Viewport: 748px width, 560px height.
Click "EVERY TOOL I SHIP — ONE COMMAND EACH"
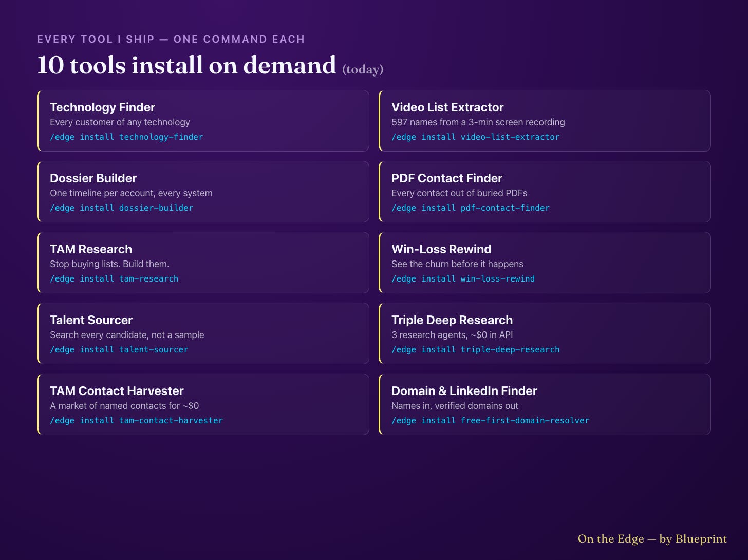click(171, 39)
